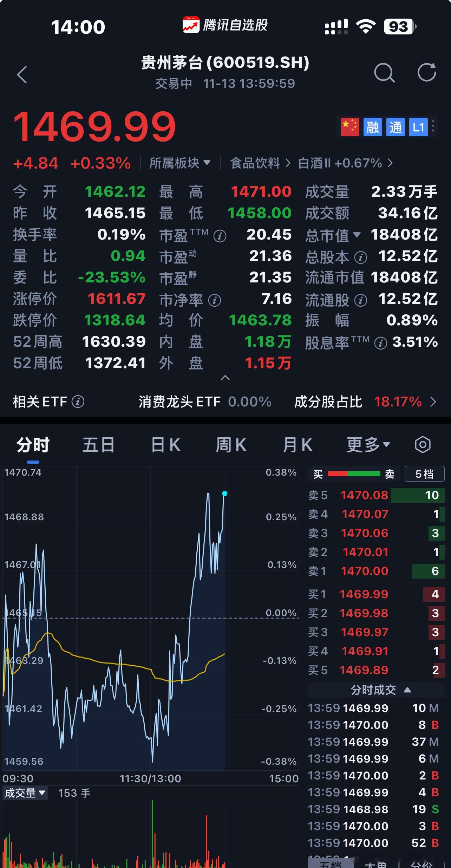Screen dimensions: 451x868
Task: Open info icon next to 股息率TTM
Action: coord(381,343)
